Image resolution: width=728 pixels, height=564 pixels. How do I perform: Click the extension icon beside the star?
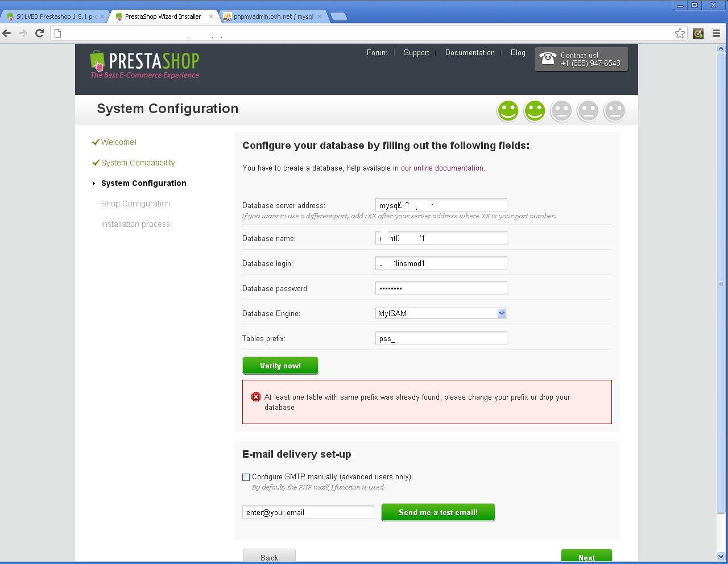coord(698,34)
